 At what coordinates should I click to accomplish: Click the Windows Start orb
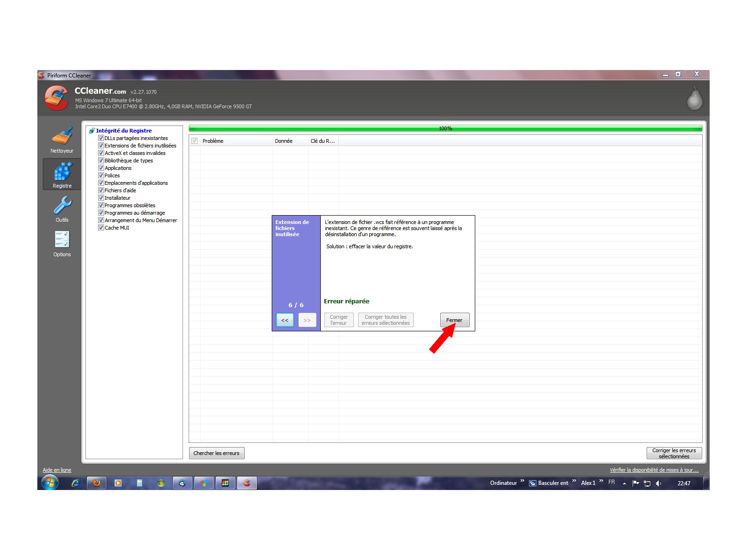point(49,483)
